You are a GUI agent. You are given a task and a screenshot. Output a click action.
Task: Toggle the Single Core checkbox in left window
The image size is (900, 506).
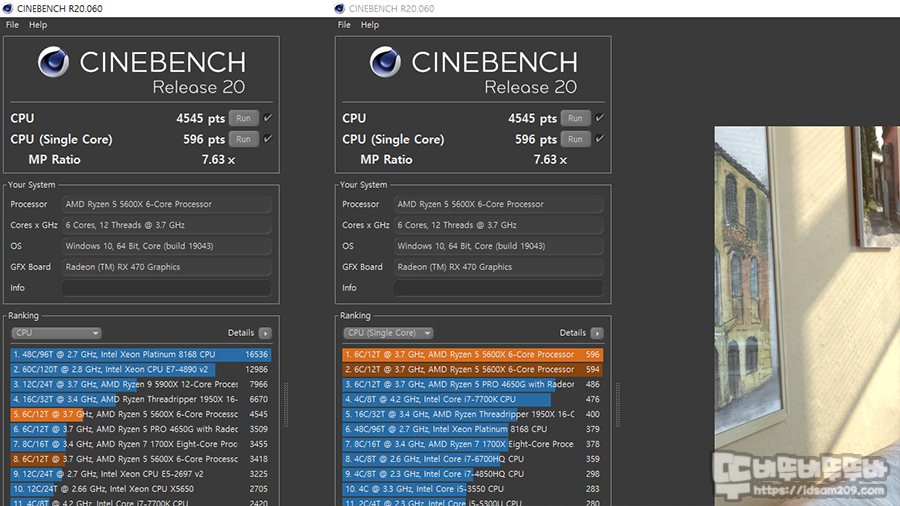pos(268,138)
